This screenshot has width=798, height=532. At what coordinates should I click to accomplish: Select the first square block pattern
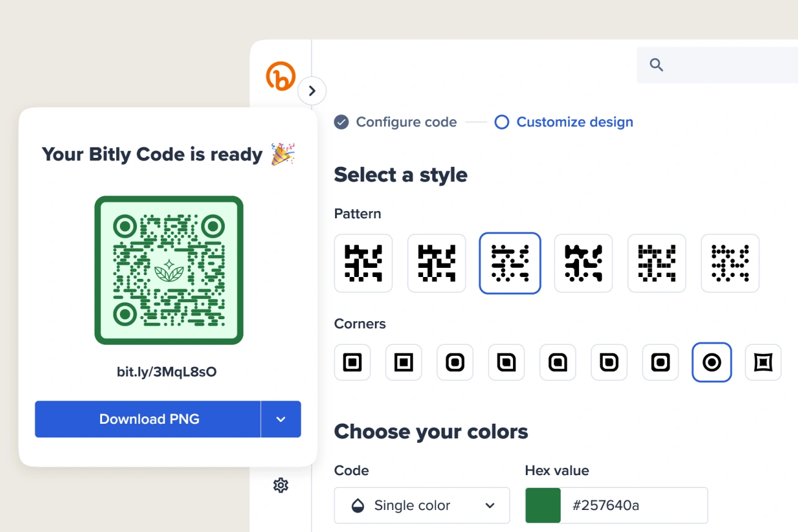(363, 263)
